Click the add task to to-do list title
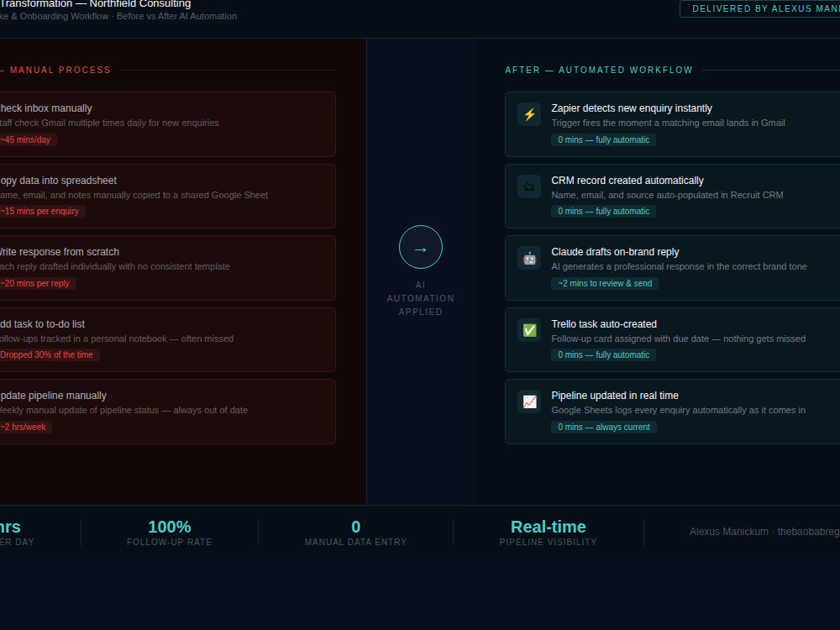 (42, 324)
